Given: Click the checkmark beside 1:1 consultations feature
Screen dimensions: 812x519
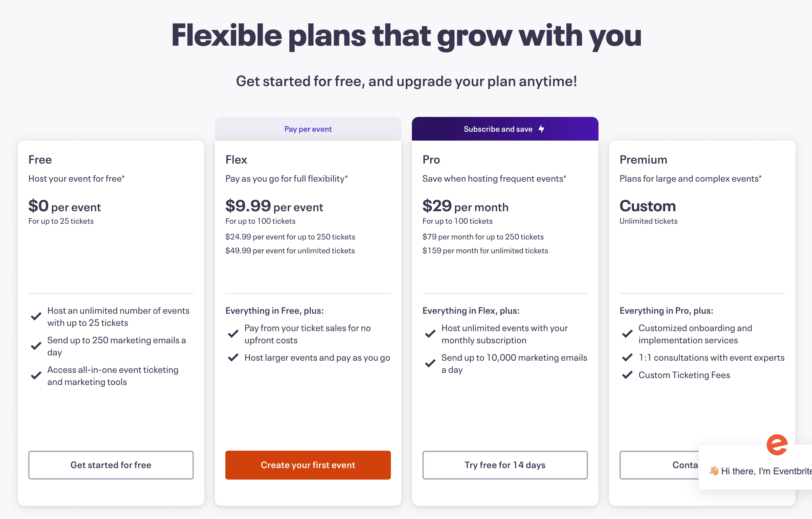Looking at the screenshot, I should 627,357.
